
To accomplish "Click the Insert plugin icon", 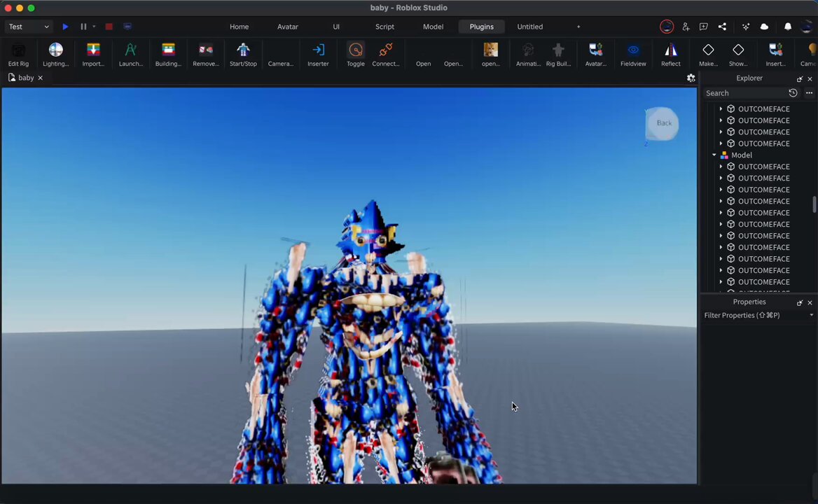I will click(x=776, y=55).
